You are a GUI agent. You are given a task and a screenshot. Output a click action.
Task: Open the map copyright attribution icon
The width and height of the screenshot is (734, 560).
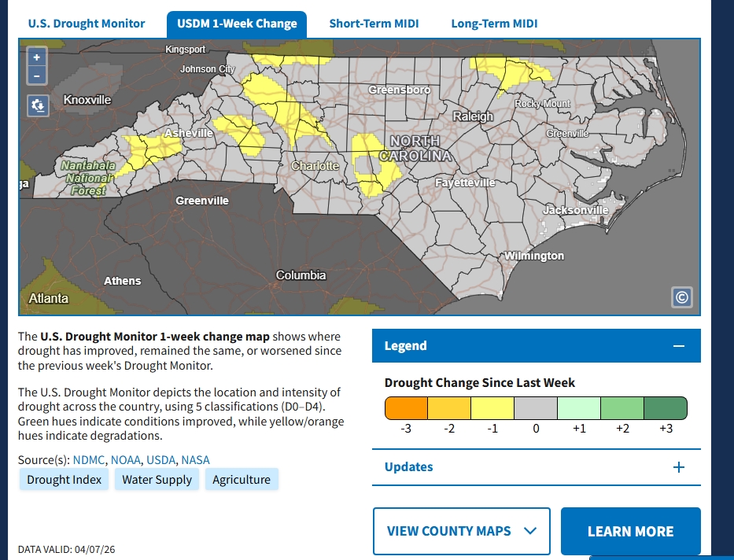pos(681,297)
